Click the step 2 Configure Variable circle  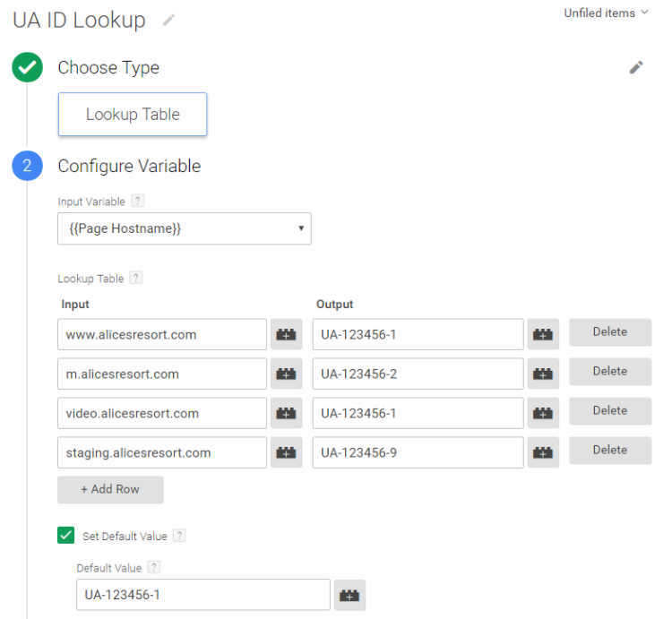click(x=28, y=166)
